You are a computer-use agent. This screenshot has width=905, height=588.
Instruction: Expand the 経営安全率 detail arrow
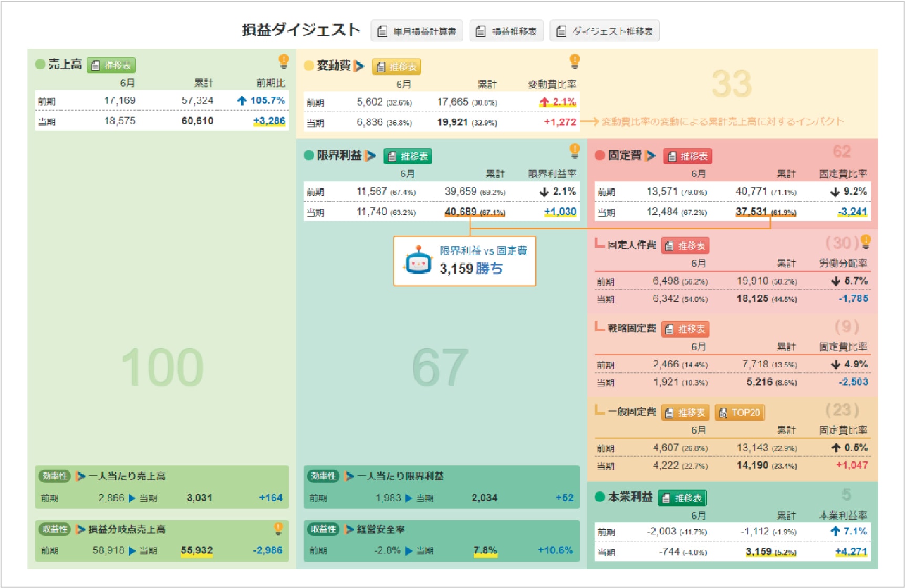coord(349,529)
